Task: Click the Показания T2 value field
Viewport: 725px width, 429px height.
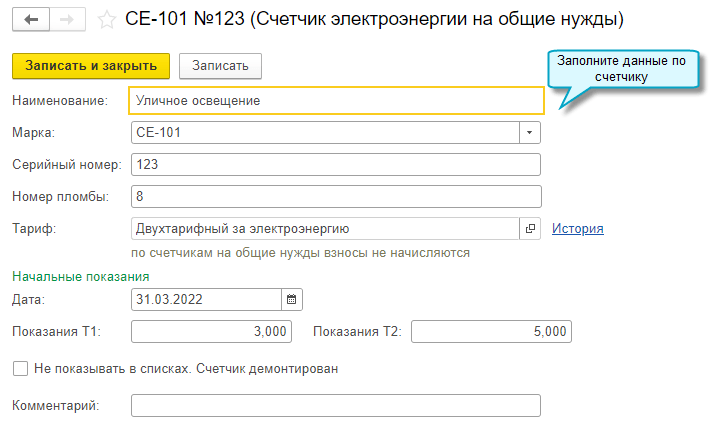Action: 491,332
